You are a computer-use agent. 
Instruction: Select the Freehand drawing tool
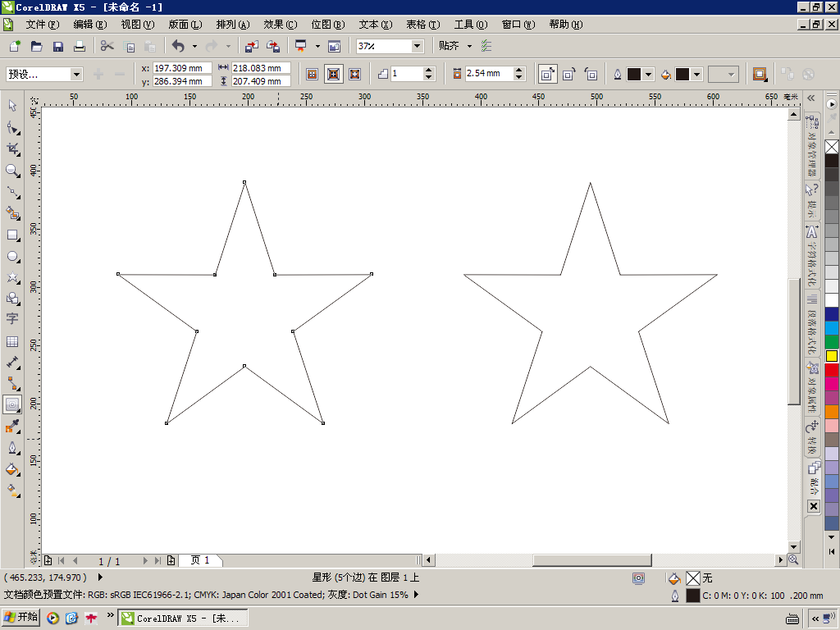pos(12,192)
